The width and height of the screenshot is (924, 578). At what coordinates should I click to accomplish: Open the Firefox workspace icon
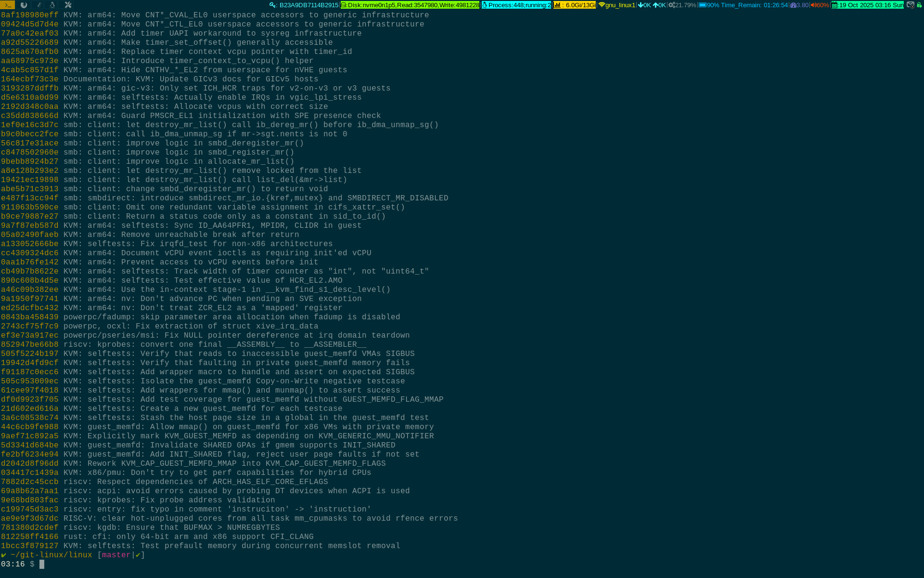24,5
